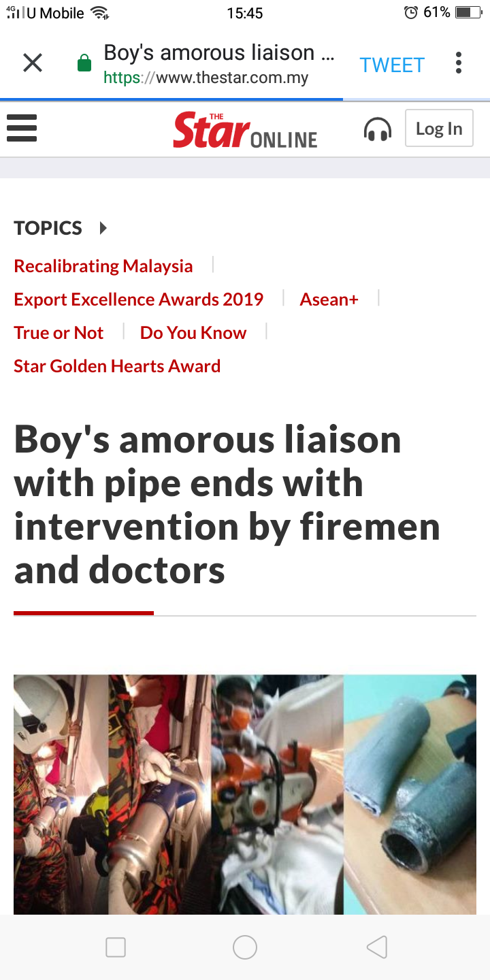Tap the Android home circle button
Image resolution: width=490 pixels, height=980 pixels.
245,947
